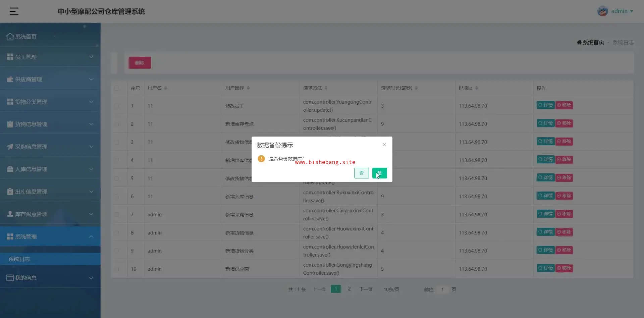Check the checkbox for row 1
Viewport: 644px width, 318px height.
(x=116, y=106)
